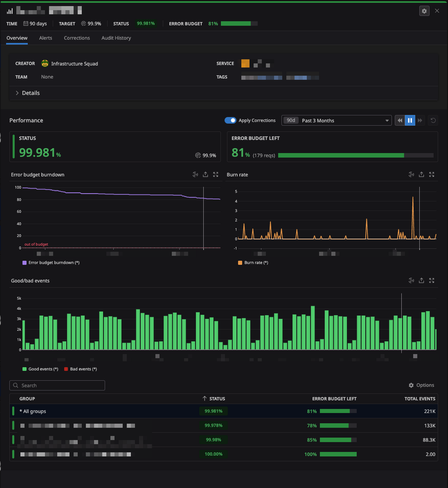The width and height of the screenshot is (448, 488).
Task: Open the Audit History tab
Action: [x=116, y=38]
